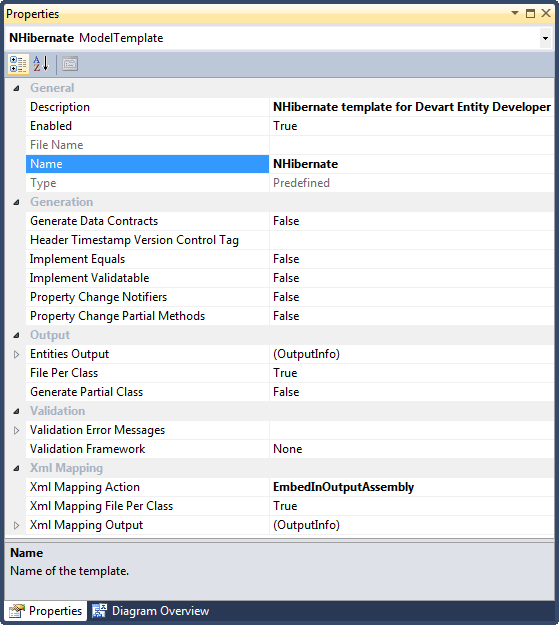Click the Enabled value True
This screenshot has height=625, width=559.
coord(285,126)
